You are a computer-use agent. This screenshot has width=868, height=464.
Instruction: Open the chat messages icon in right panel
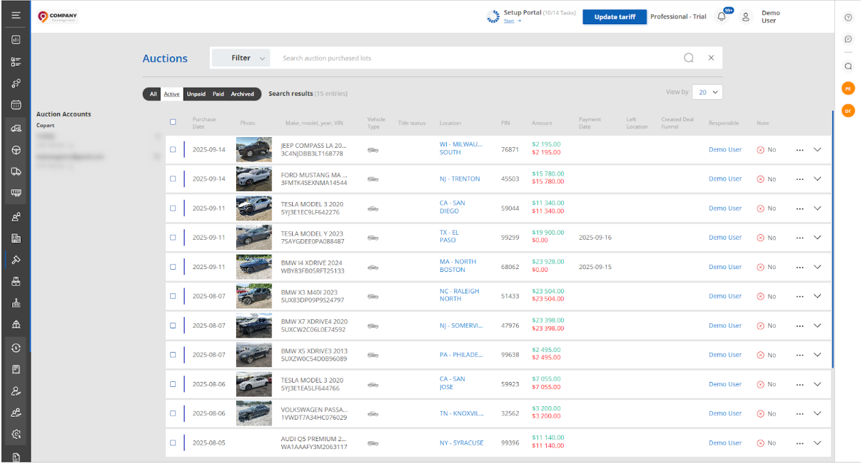[848, 39]
